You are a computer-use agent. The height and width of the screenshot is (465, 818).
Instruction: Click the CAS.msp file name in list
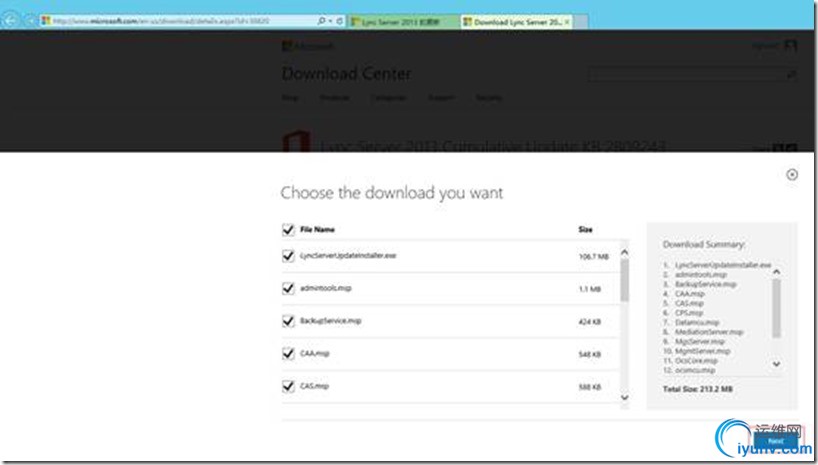[x=314, y=386]
